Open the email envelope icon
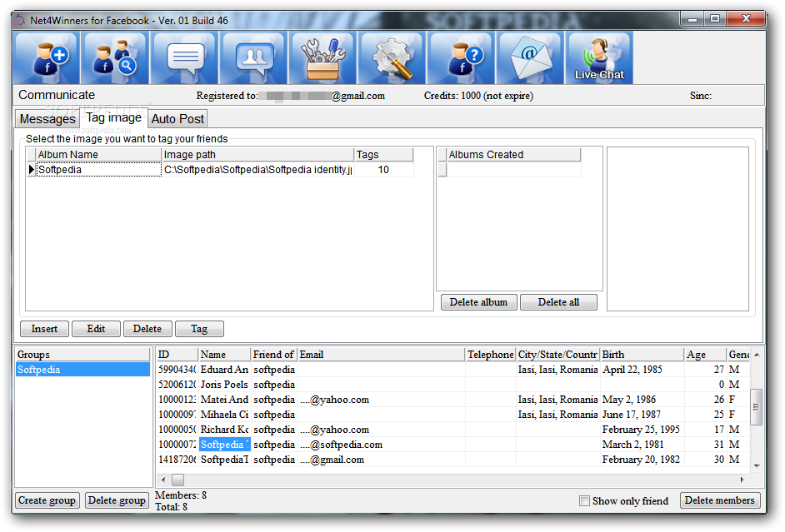This screenshot has width=785, height=532. pyautogui.click(x=530, y=58)
